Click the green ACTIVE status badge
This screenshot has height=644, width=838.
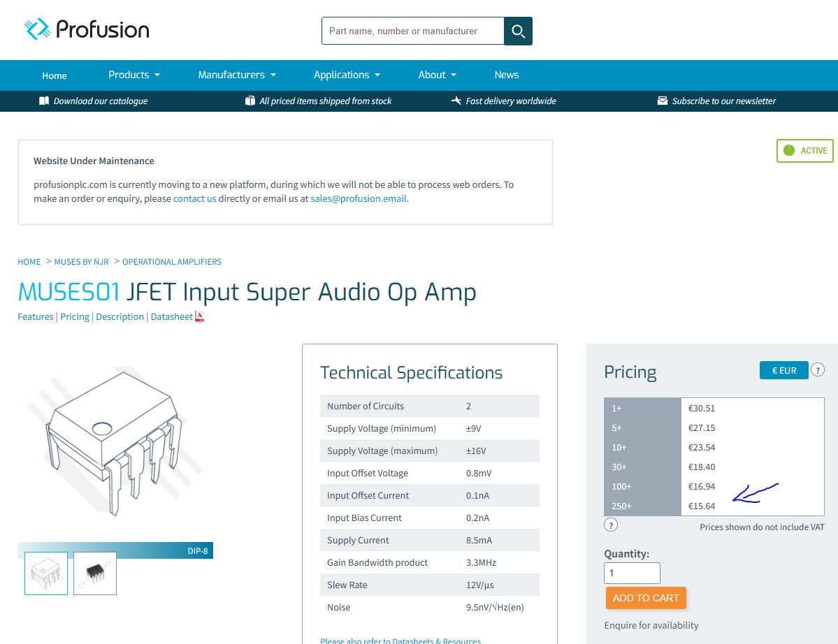(x=805, y=151)
